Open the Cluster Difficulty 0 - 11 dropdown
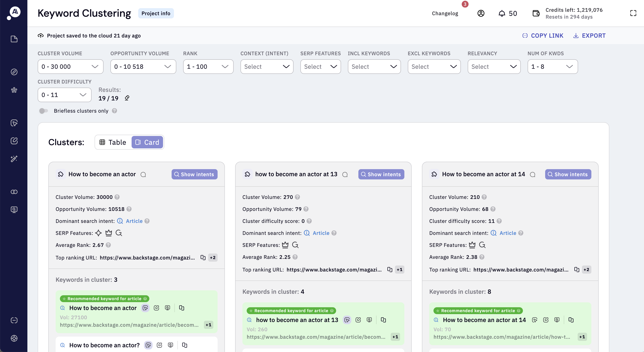644x352 pixels. tap(64, 95)
